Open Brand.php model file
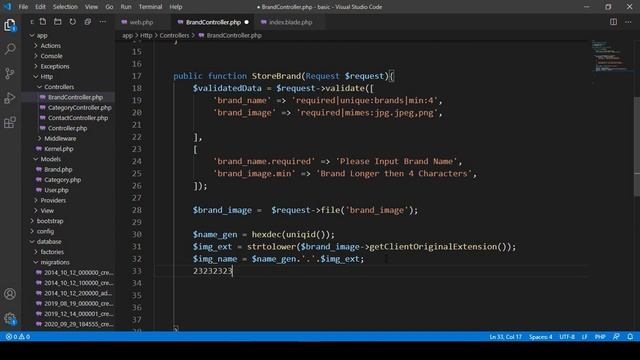Image resolution: width=640 pixels, height=360 pixels. (x=58, y=169)
